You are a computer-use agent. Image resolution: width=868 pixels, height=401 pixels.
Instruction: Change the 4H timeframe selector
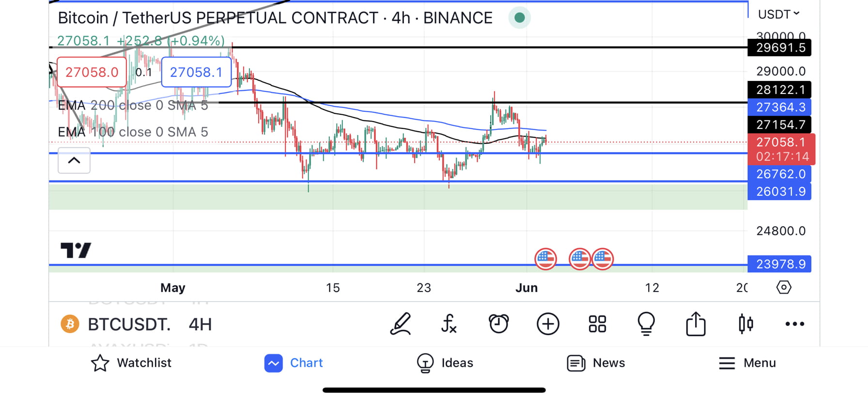200,324
